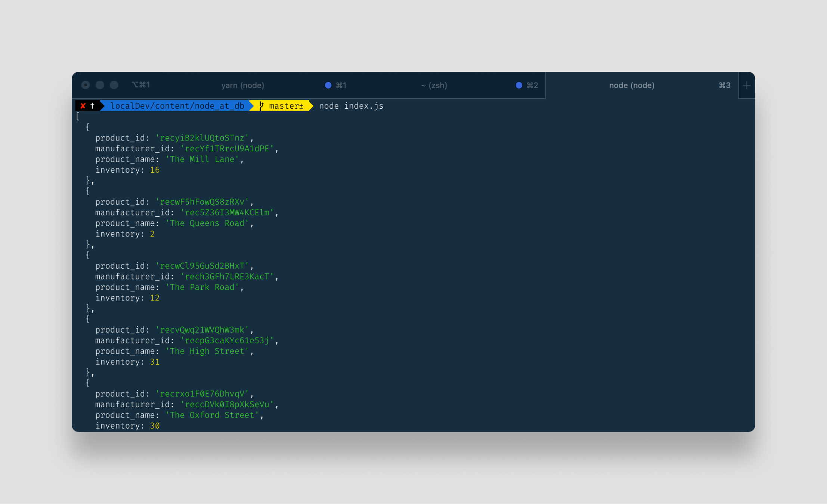This screenshot has height=504, width=827.
Task: Click product_id 'recyiB2klUQtoSTnz'
Action: pos(202,138)
